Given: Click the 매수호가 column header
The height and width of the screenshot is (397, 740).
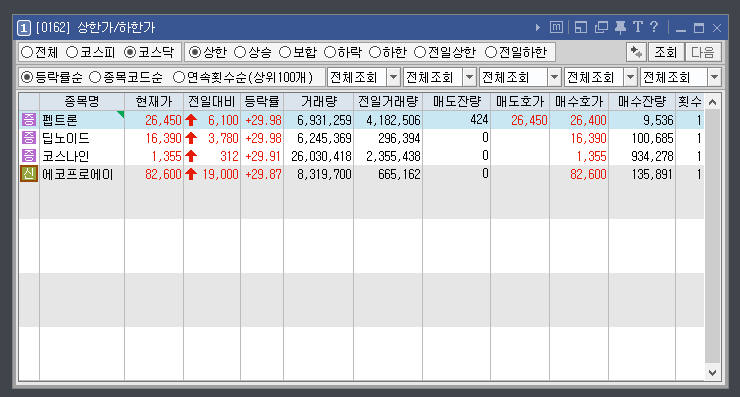Looking at the screenshot, I should pyautogui.click(x=579, y=101).
